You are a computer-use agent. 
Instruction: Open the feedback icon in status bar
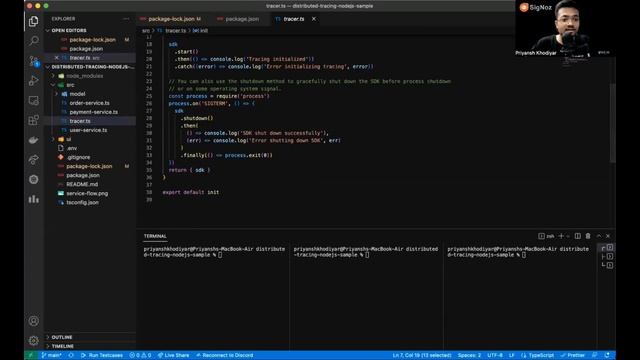tap(595, 355)
